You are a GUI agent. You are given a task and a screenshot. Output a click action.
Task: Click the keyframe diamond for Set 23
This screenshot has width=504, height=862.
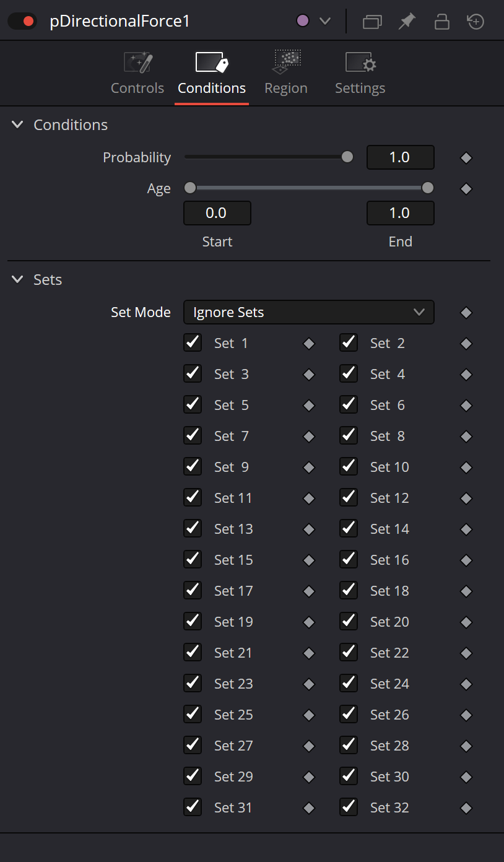(309, 684)
